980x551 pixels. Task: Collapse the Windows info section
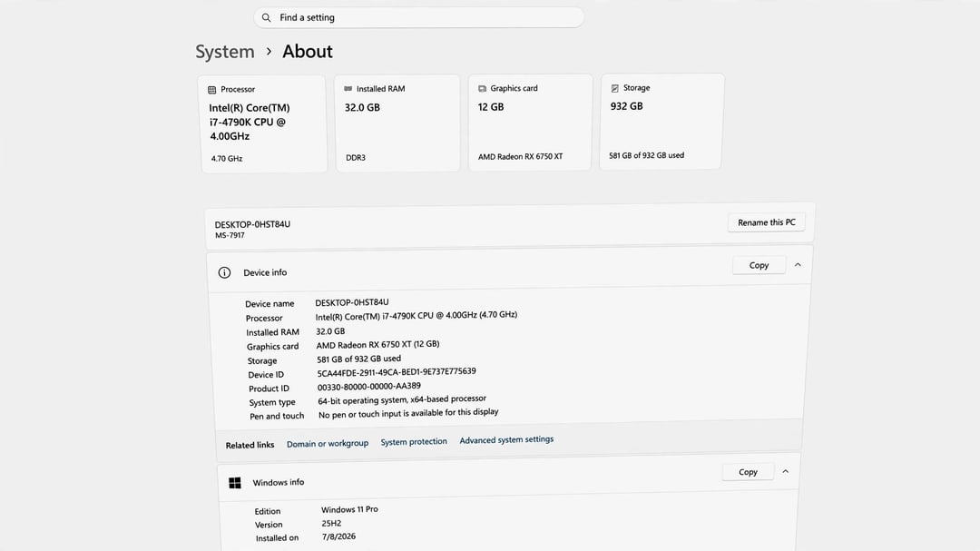click(x=786, y=471)
